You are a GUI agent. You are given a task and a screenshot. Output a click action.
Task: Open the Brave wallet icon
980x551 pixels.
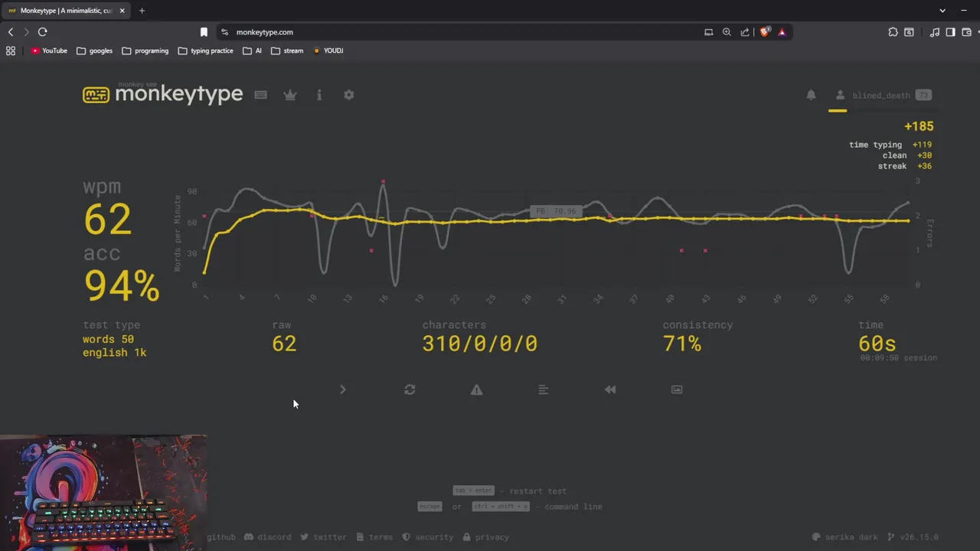(967, 32)
